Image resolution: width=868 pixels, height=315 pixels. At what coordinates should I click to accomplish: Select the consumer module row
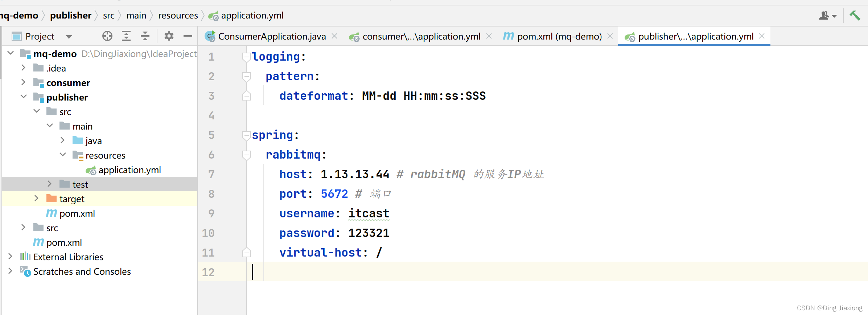100,82
